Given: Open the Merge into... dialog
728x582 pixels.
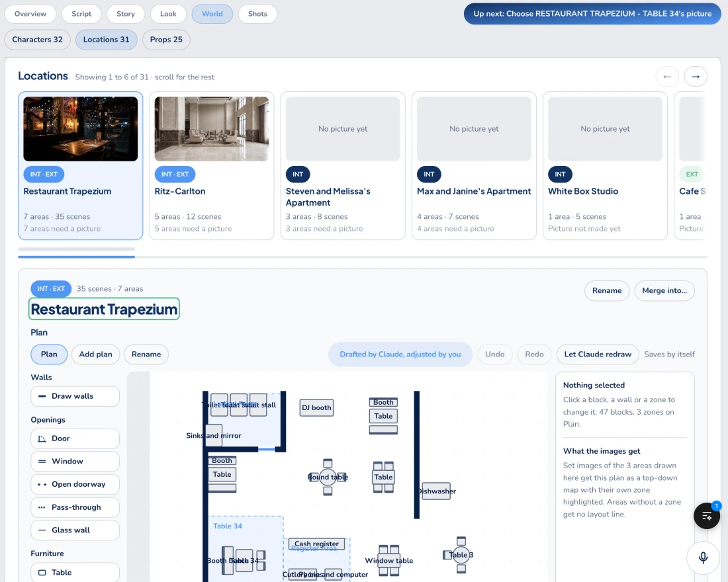Looking at the screenshot, I should click(664, 290).
